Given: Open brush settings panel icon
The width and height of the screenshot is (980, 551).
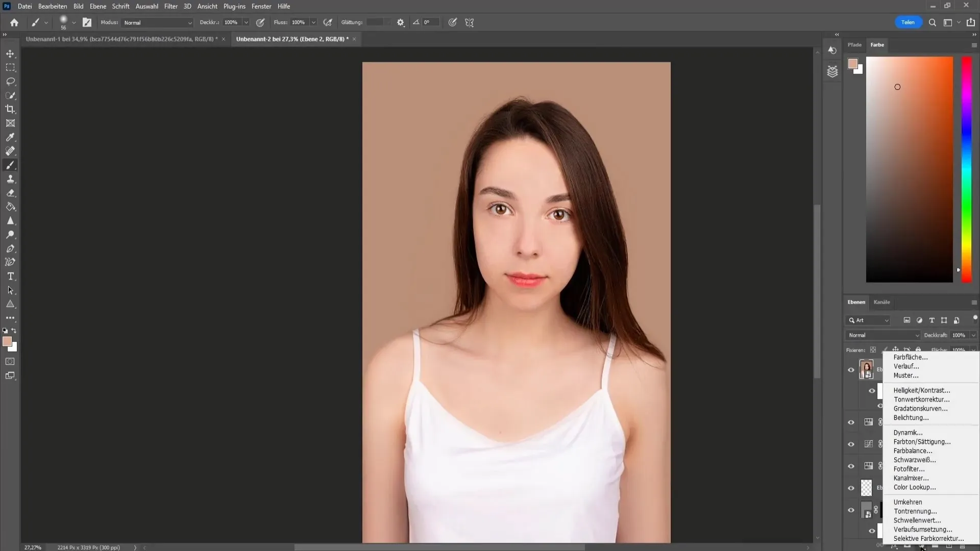Looking at the screenshot, I should click(87, 22).
